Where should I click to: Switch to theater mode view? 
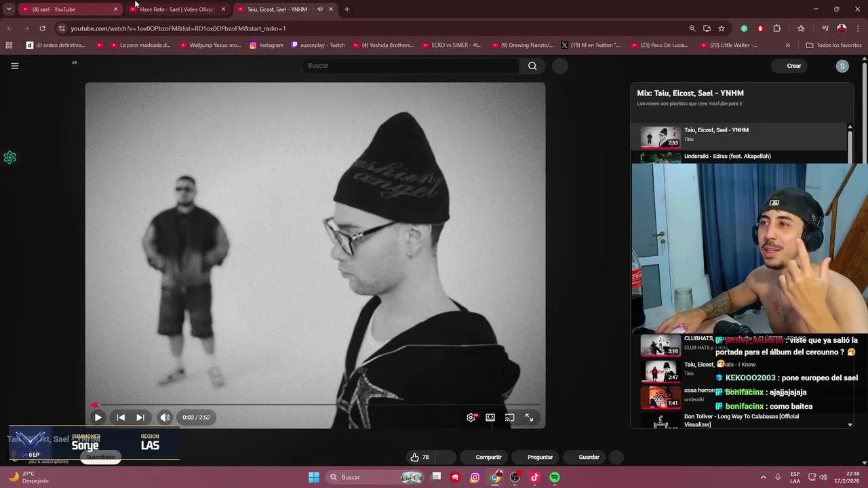[x=490, y=418]
